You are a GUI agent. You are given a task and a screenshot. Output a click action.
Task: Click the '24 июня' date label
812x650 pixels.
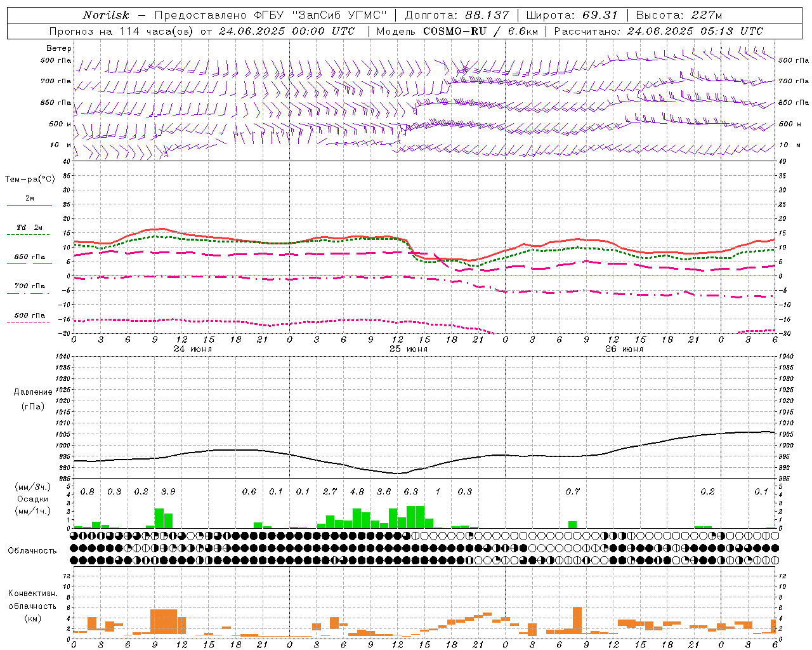pyautogui.click(x=193, y=349)
